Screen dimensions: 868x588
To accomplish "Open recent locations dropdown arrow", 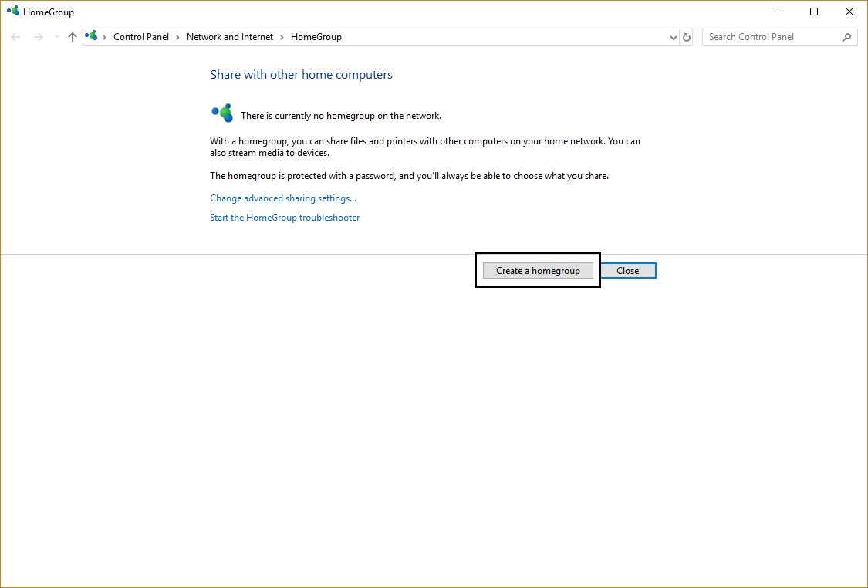I will point(56,37).
